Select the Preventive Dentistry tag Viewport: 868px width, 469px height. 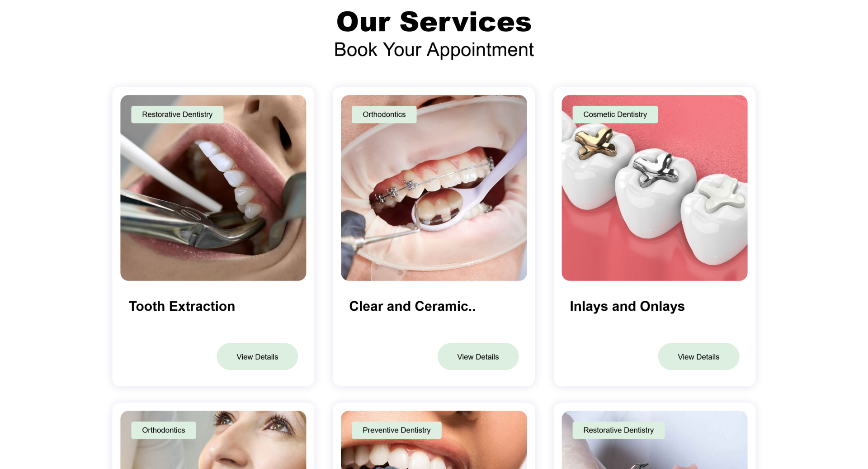point(396,430)
